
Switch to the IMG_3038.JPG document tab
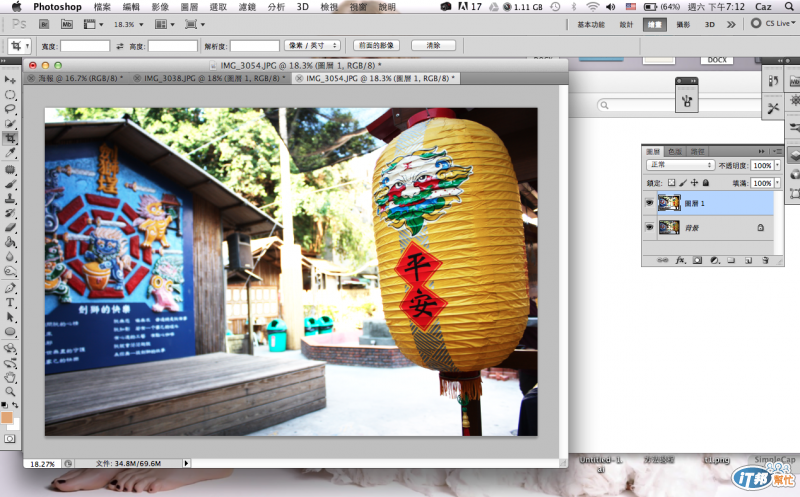pos(209,78)
